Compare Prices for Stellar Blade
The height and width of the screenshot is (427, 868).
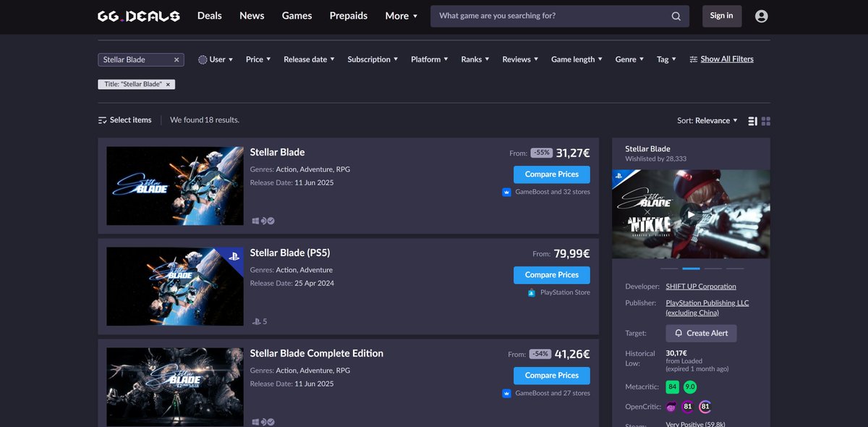coord(552,174)
